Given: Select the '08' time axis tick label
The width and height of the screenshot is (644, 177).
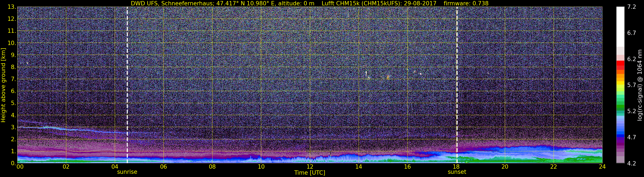Looking at the screenshot, I should click(x=212, y=167).
